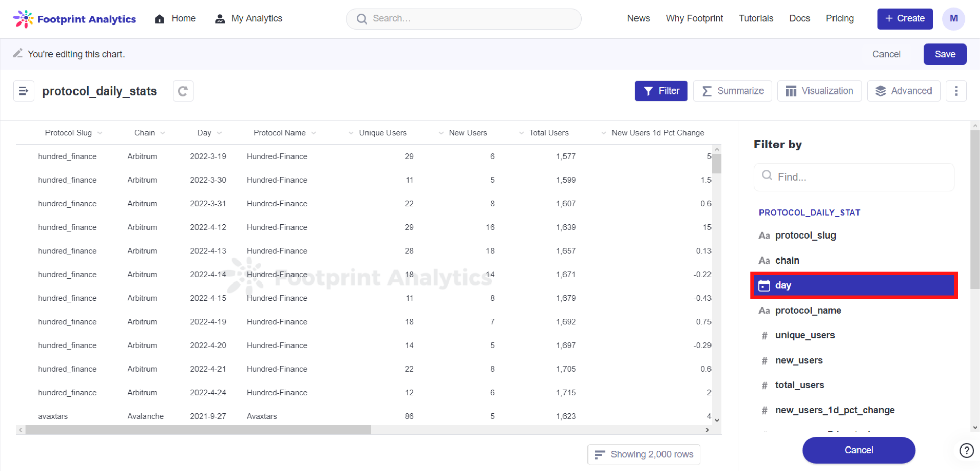Expand Protocol Slug column header dropdown

click(x=100, y=133)
